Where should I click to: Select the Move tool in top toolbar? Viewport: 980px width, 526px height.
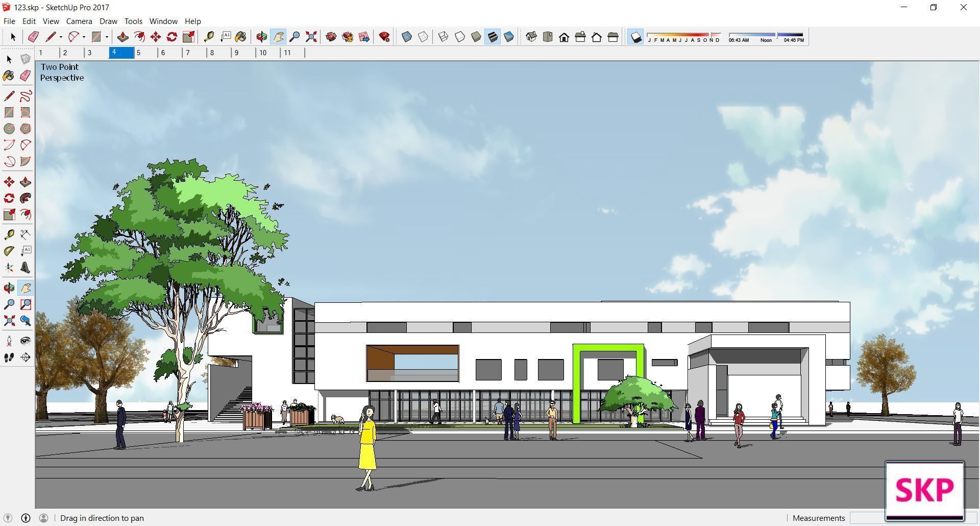156,37
